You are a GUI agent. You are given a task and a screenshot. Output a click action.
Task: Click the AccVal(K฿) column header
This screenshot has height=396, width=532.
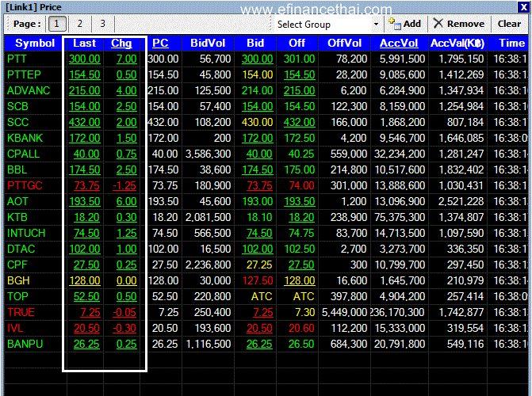click(457, 43)
